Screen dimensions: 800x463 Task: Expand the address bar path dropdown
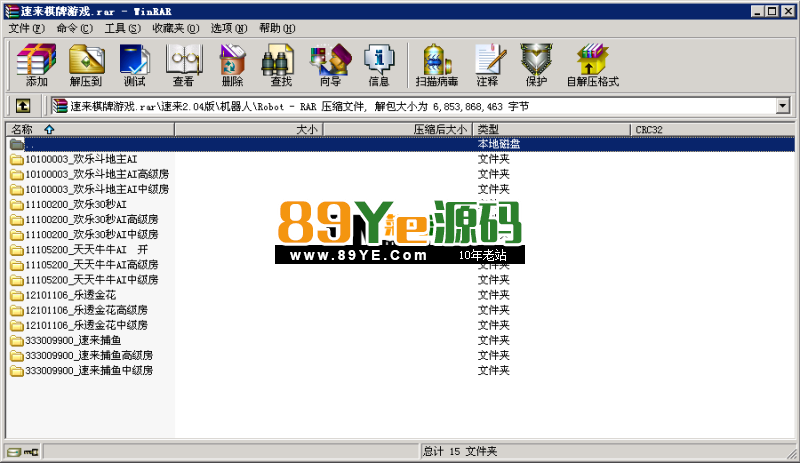[x=783, y=106]
